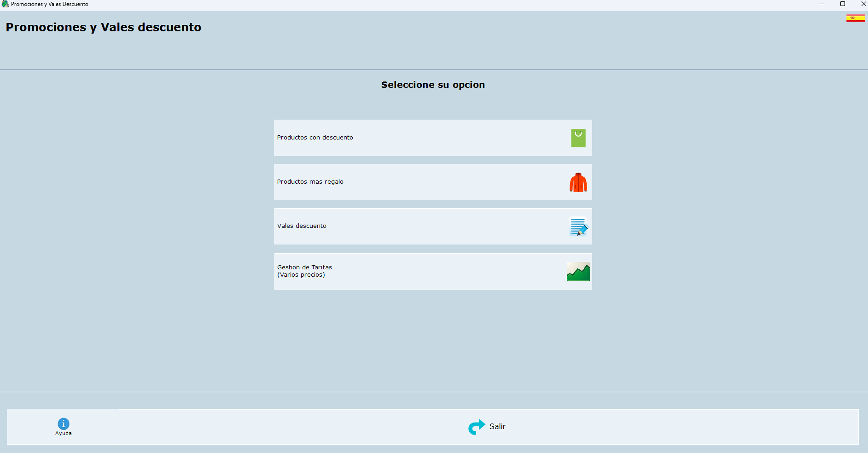Select the Productos mas regalo text
The width and height of the screenshot is (868, 453).
pos(310,182)
